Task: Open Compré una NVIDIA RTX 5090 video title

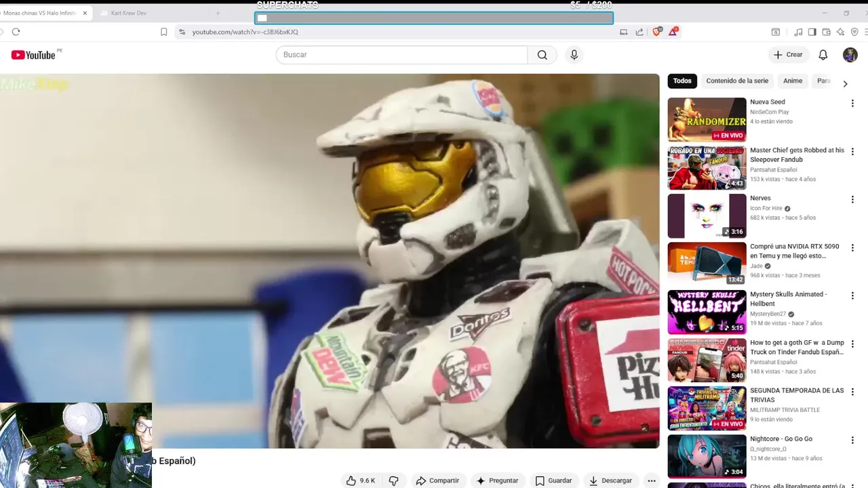Action: pos(794,251)
